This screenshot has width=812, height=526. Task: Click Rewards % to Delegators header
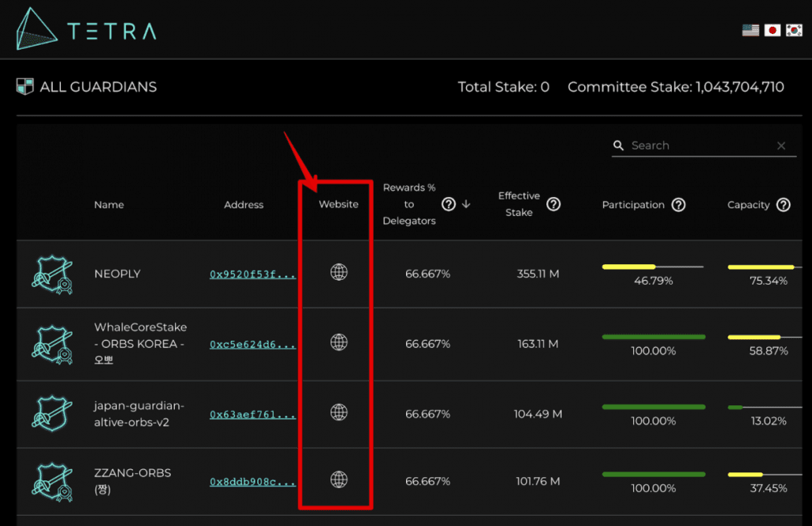[409, 204]
